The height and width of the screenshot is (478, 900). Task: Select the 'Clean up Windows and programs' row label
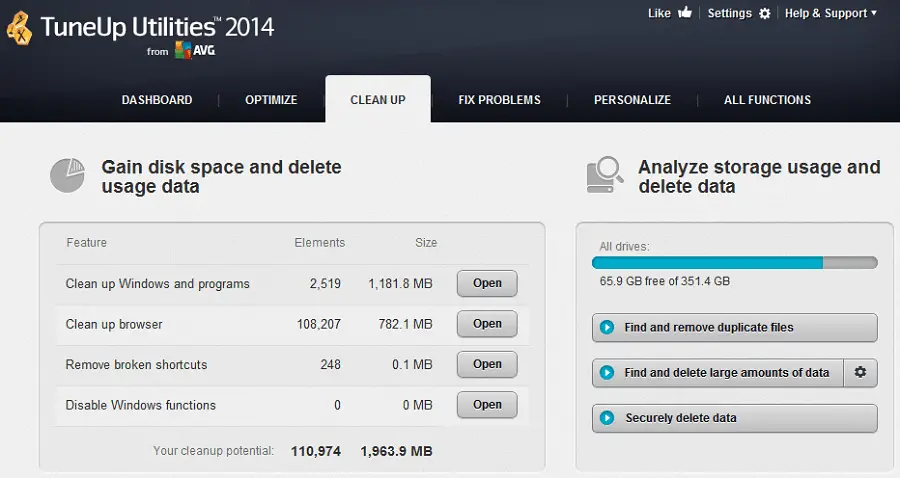tap(157, 283)
